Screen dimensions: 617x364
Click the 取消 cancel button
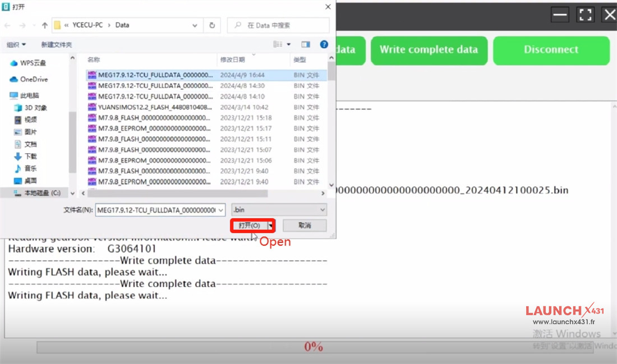click(305, 225)
